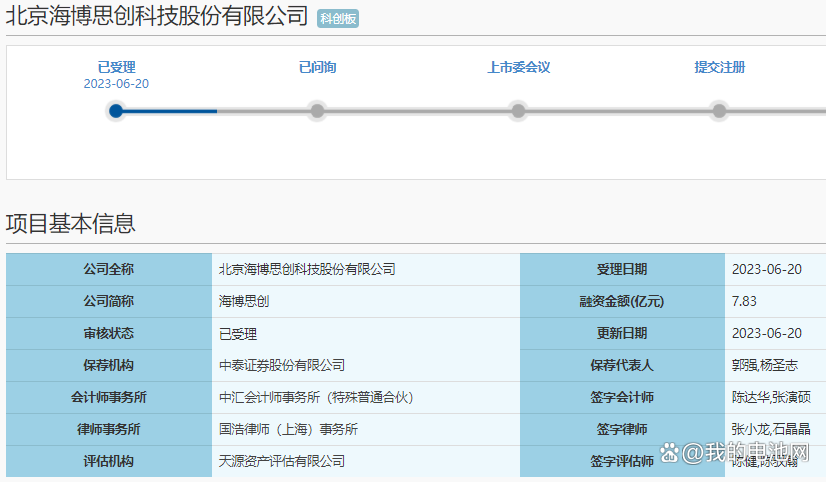
Task: Click the value 中汇会计师事务所（特殊普通合伙）
Action: point(317,398)
